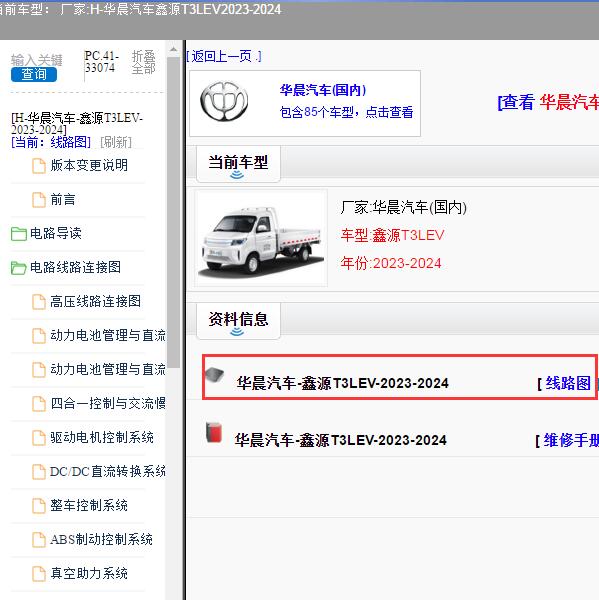
Task: Select the 当前车型 tab
Action: (x=238, y=164)
